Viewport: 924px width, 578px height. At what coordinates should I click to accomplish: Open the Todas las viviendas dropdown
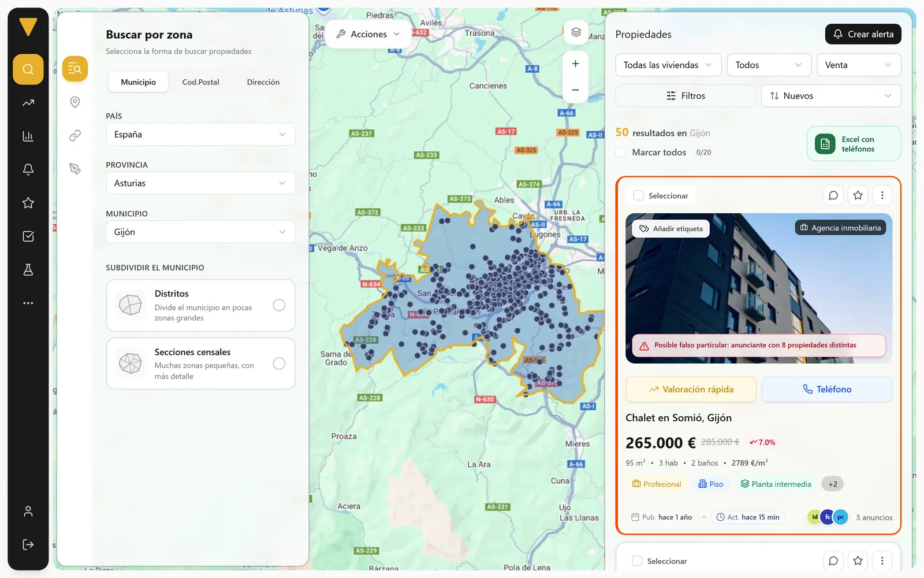point(668,65)
